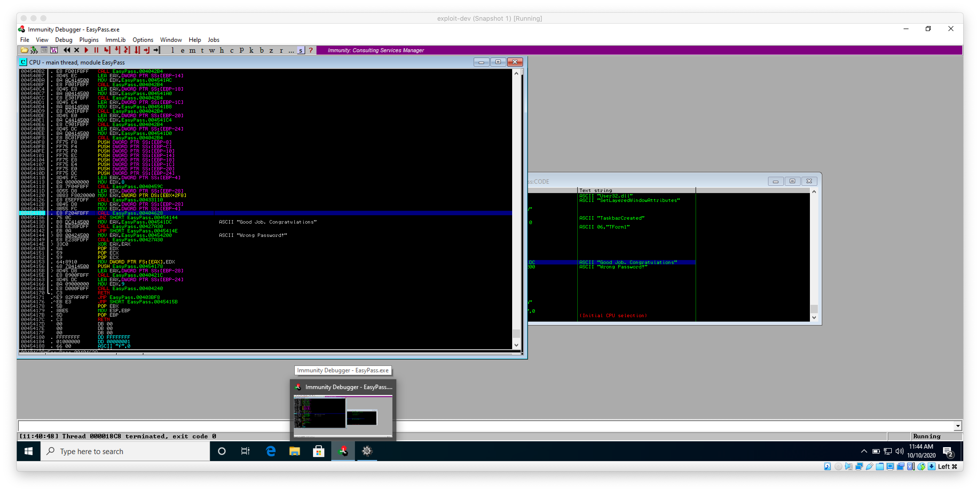Show Handles via 'h' toolbar button
Screen dimensions: 980x492
click(x=222, y=50)
